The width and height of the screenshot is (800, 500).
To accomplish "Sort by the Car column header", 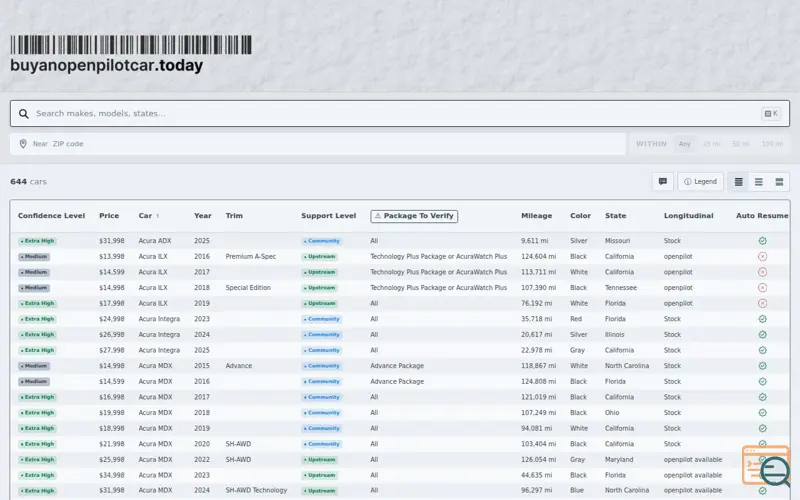I will [x=148, y=216].
